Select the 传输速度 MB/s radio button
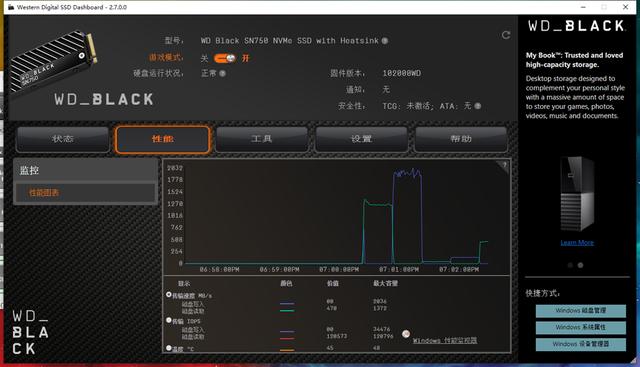 tap(169, 294)
